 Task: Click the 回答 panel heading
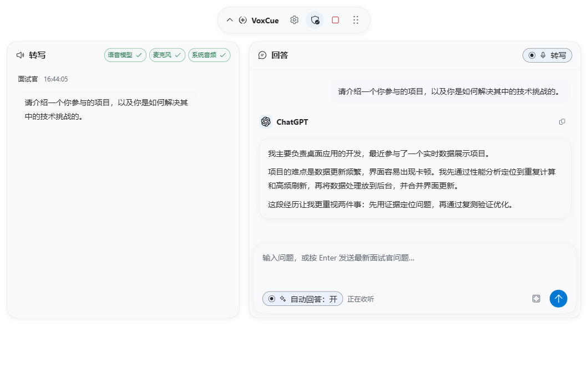point(280,55)
